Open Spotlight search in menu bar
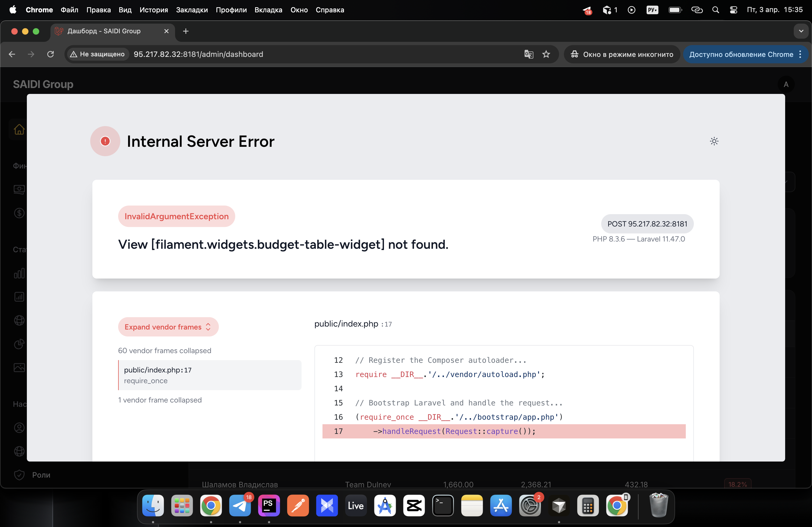Viewport: 812px width, 527px height. tap(715, 10)
